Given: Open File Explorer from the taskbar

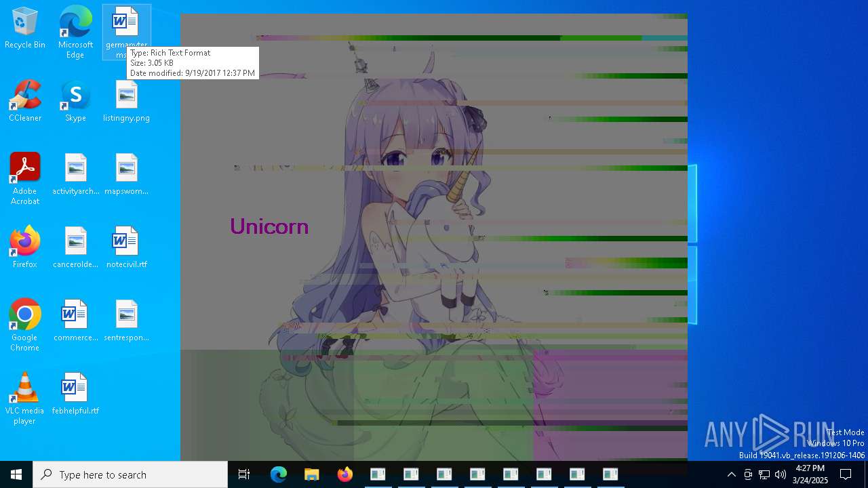Looking at the screenshot, I should point(312,474).
